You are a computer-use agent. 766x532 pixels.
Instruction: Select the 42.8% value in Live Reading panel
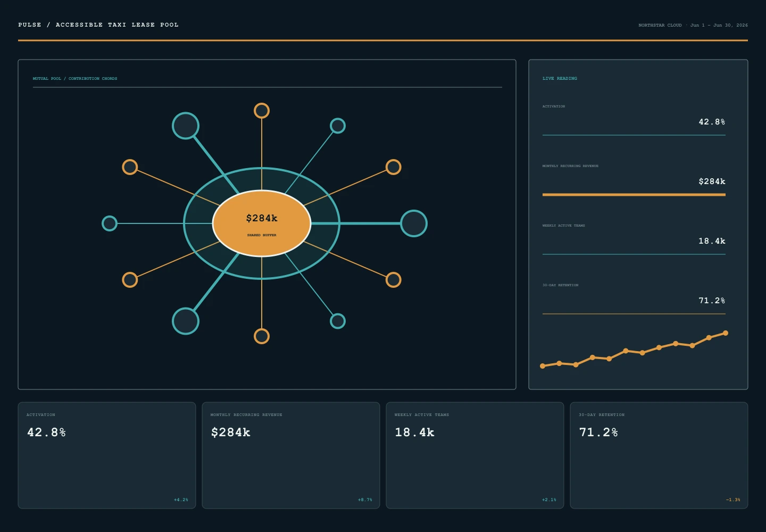712,122
